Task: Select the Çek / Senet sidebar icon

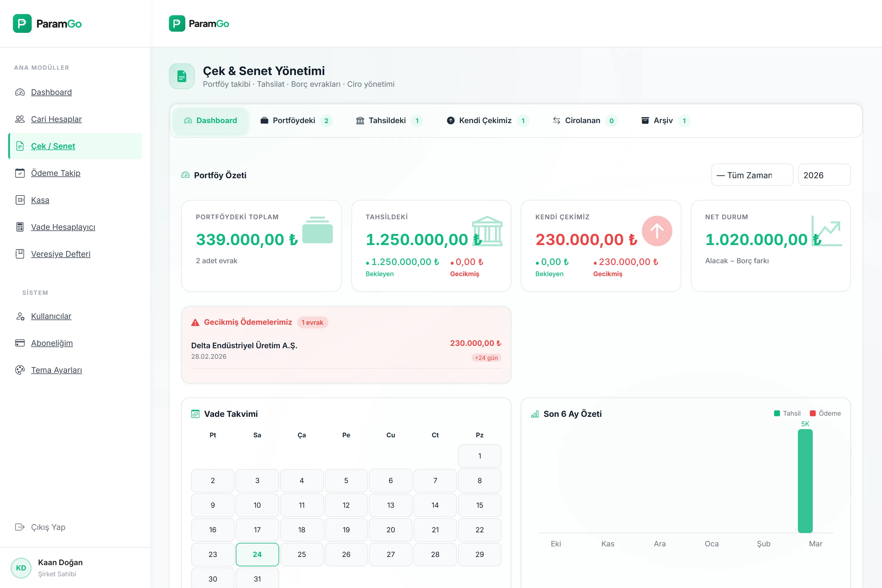Action: [20, 146]
